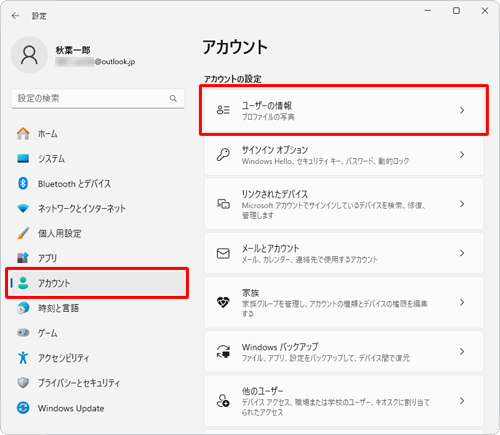The width and height of the screenshot is (500, 435).
Task: Click the Windows バックアップ icon
Action: 223,351
